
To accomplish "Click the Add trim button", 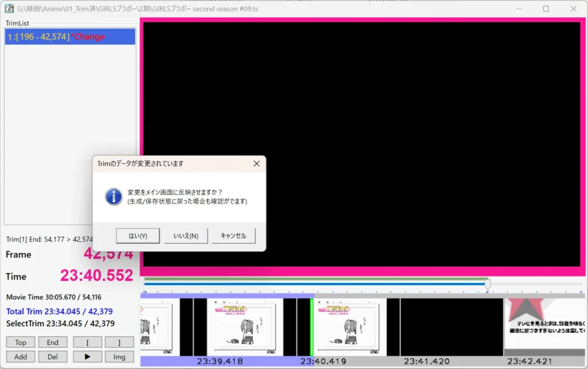I will click(x=21, y=356).
